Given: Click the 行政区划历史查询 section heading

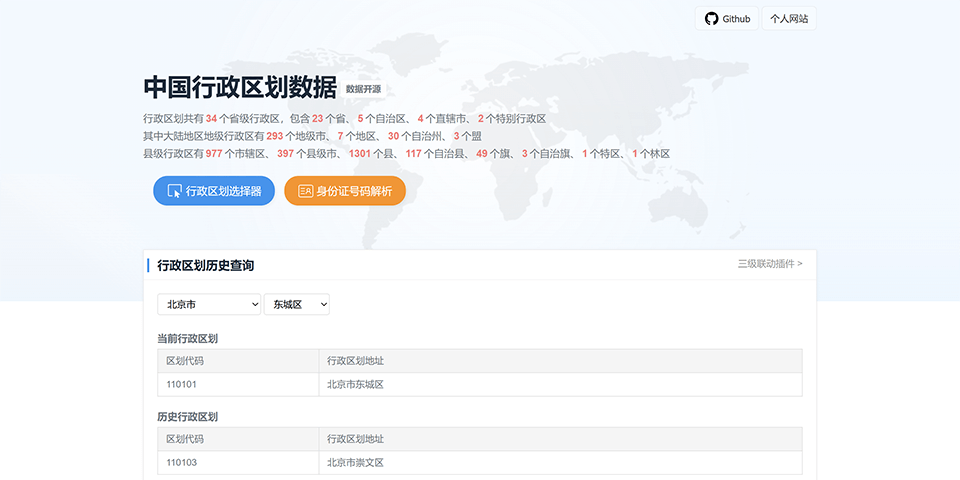Looking at the screenshot, I should pos(205,265).
